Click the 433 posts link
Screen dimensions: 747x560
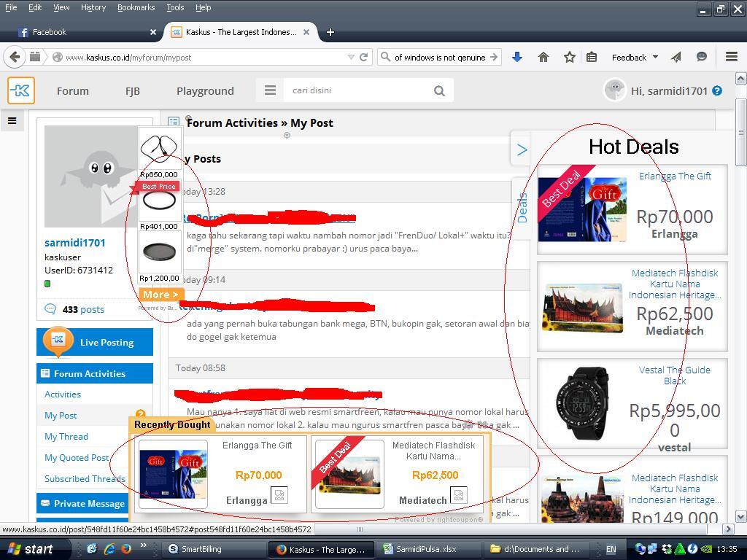(x=83, y=309)
